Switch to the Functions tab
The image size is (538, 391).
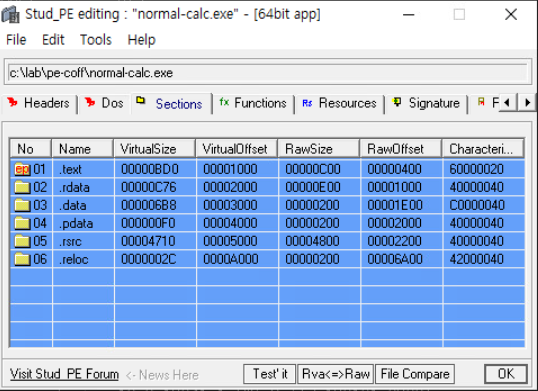click(253, 103)
